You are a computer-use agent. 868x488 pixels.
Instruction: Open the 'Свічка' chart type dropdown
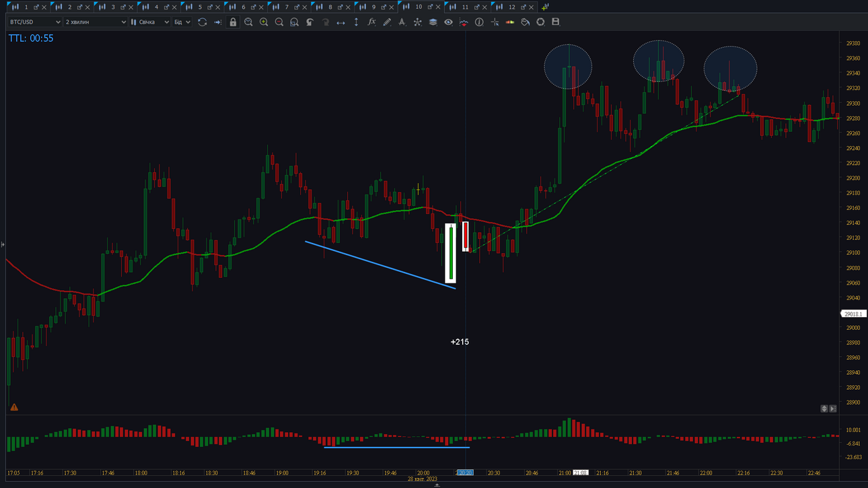pos(150,22)
